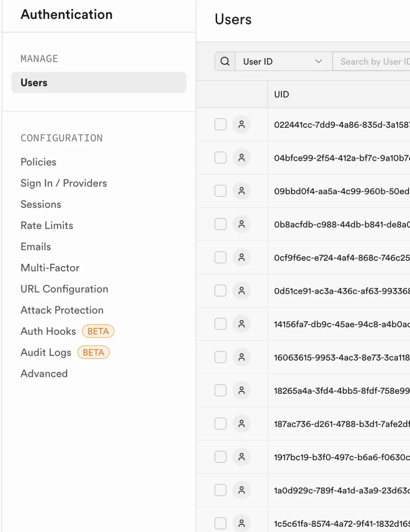Open Auth Hooks beta page
Screen dimensions: 410x532
point(48,331)
